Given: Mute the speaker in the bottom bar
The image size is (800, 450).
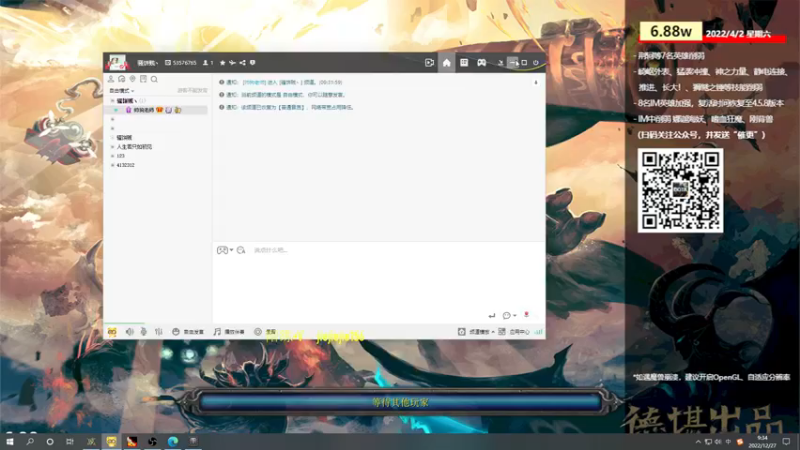Looking at the screenshot, I should coord(130,332).
